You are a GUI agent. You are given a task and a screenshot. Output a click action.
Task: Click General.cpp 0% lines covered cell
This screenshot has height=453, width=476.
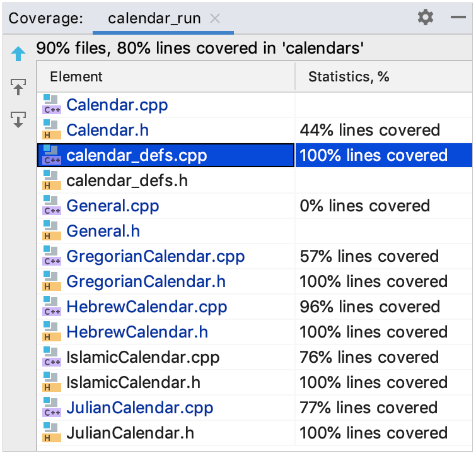pyautogui.click(x=364, y=206)
